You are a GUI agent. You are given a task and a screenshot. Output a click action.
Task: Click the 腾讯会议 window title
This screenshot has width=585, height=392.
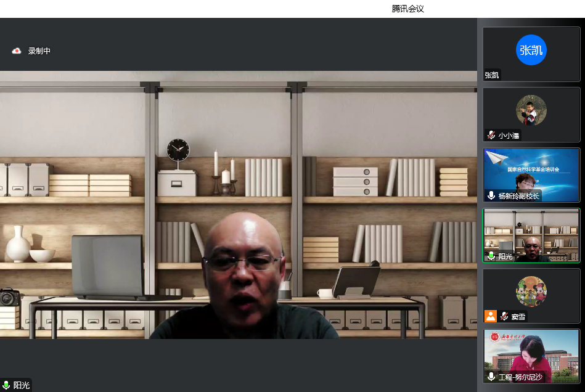(407, 9)
